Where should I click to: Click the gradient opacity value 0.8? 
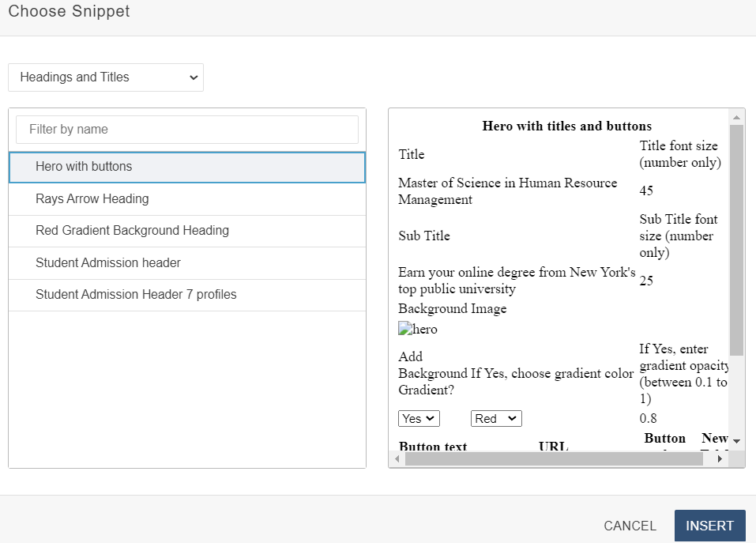tap(648, 419)
